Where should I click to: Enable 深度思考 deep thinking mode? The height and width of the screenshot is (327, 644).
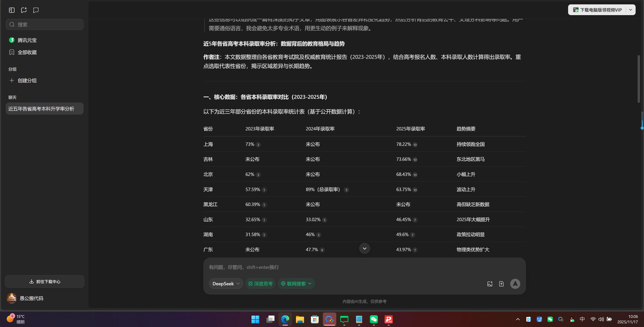pyautogui.click(x=260, y=283)
